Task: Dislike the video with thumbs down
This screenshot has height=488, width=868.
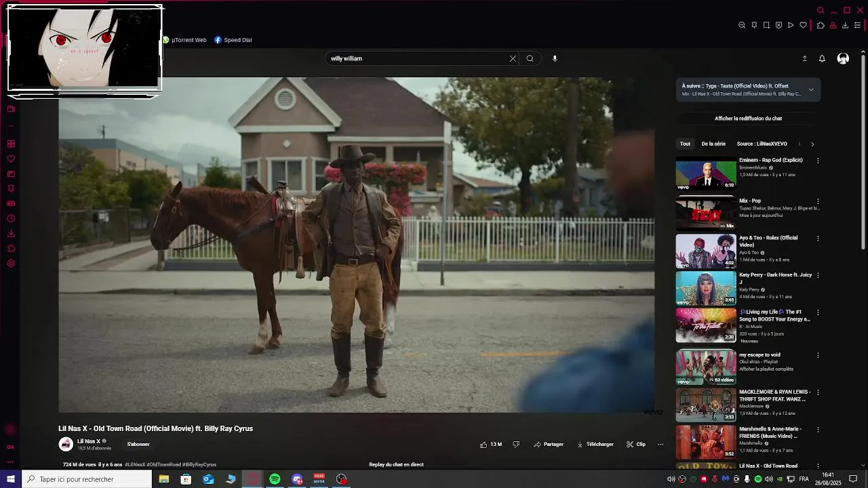Action: tap(516, 445)
